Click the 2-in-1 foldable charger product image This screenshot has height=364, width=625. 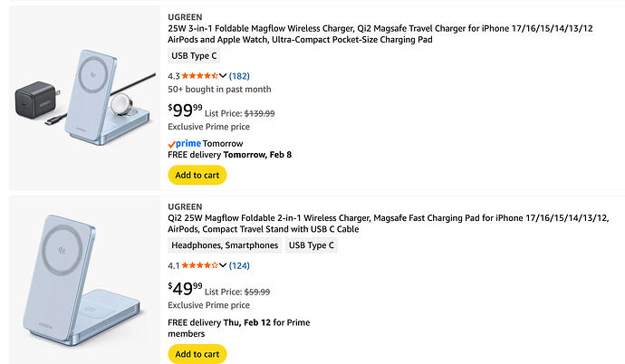click(82, 278)
